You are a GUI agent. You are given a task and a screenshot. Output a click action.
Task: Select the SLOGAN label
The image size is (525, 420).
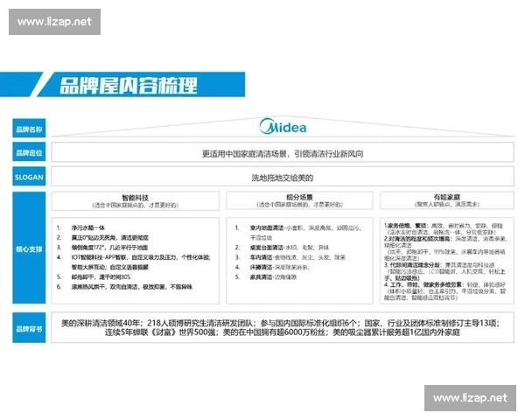(29, 178)
